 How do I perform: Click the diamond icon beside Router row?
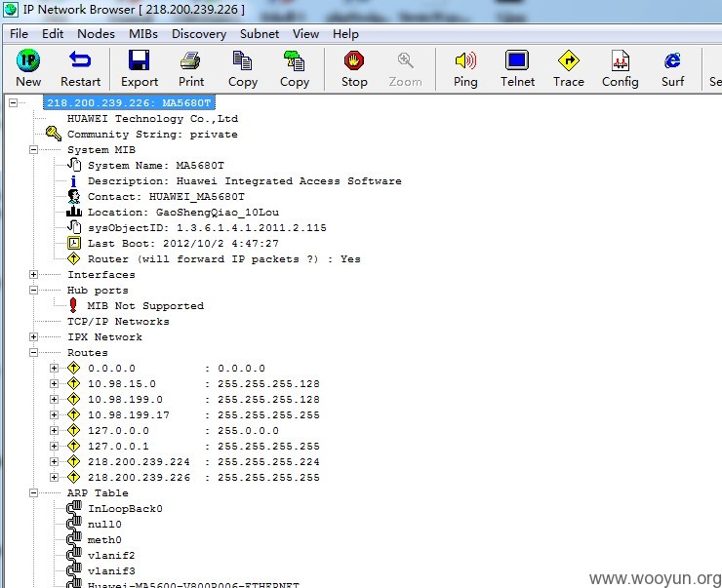pyautogui.click(x=74, y=258)
